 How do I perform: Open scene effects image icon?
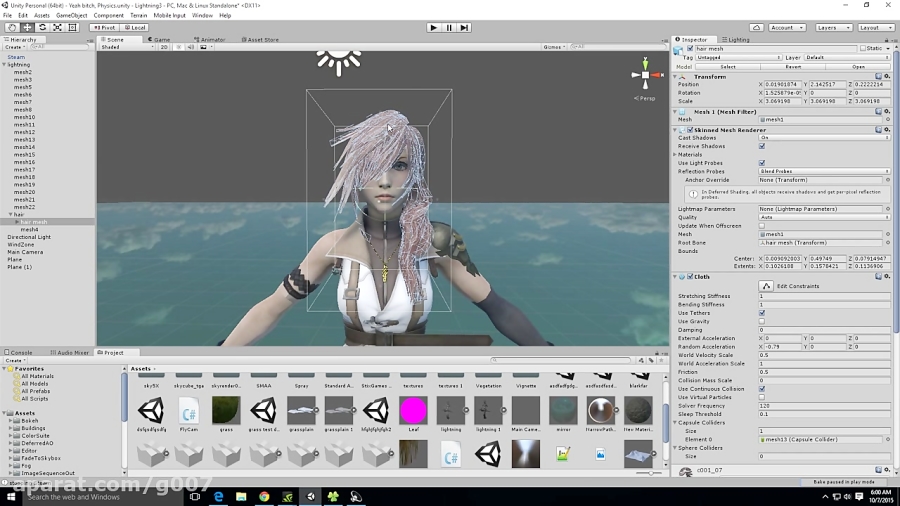click(203, 47)
